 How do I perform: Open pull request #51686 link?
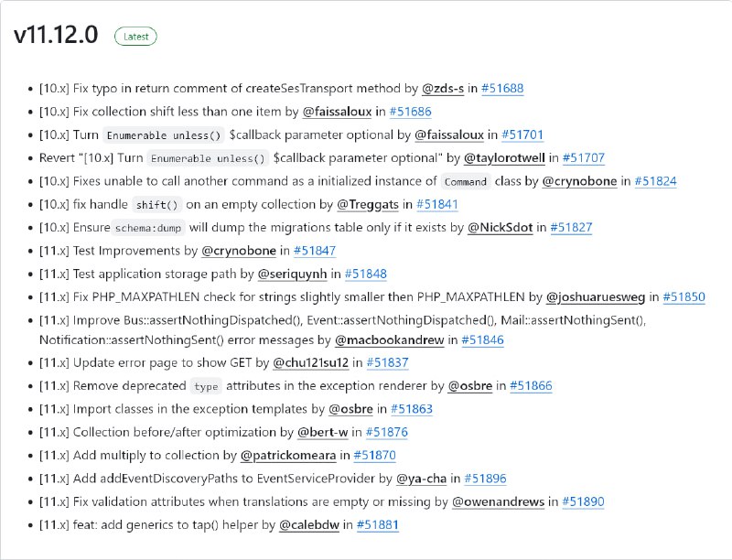pos(410,112)
